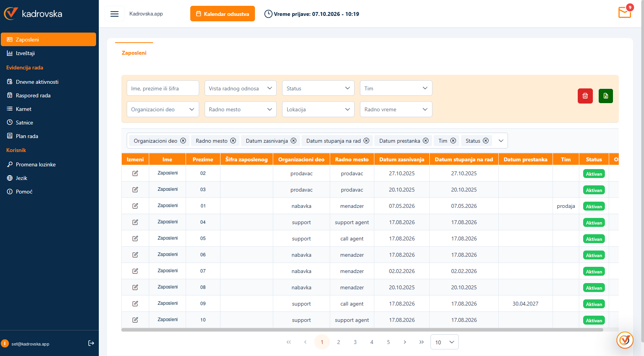The width and height of the screenshot is (644, 356).
Task: Remove the Tim column chip
Action: tap(453, 141)
